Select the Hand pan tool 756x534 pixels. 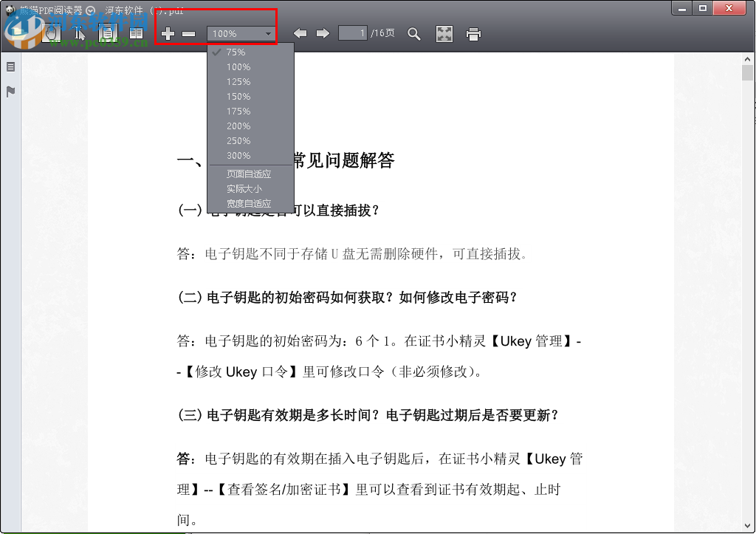[50, 33]
